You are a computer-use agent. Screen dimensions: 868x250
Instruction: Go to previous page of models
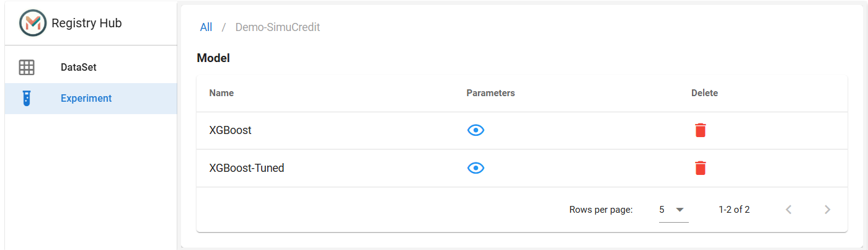789,210
